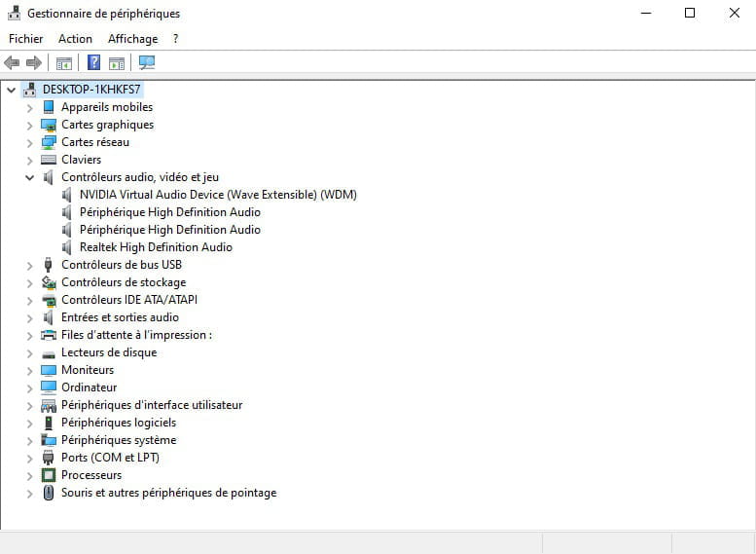This screenshot has width=756, height=554.
Task: Show or hide the action pane toolbar icon
Action: click(117, 62)
